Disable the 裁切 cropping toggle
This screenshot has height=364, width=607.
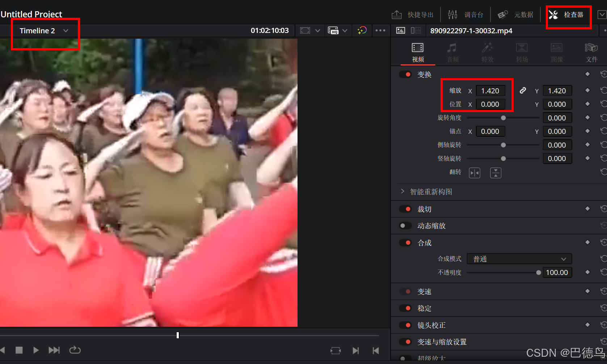tap(405, 209)
